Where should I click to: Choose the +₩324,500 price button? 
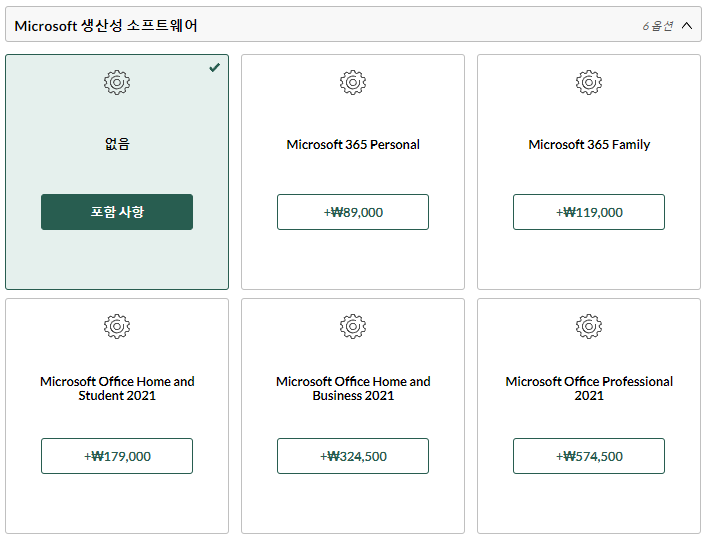tap(353, 456)
